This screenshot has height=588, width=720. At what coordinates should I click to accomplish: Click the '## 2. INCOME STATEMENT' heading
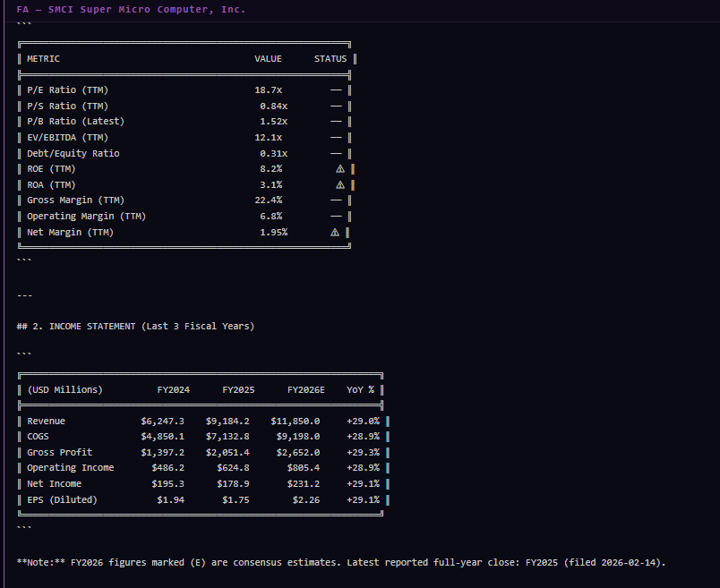(135, 327)
